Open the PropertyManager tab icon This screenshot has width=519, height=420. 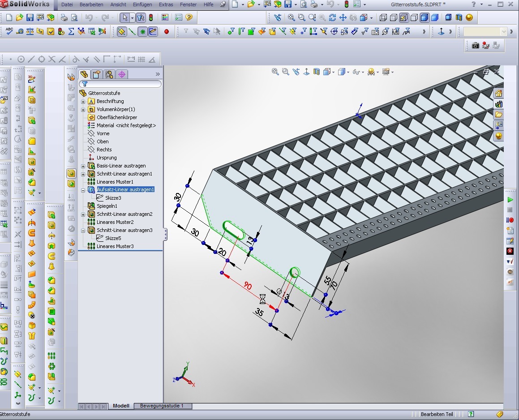point(96,74)
